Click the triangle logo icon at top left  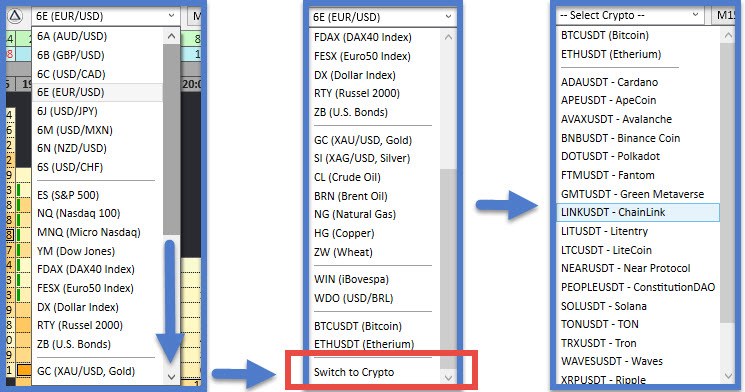pos(15,16)
